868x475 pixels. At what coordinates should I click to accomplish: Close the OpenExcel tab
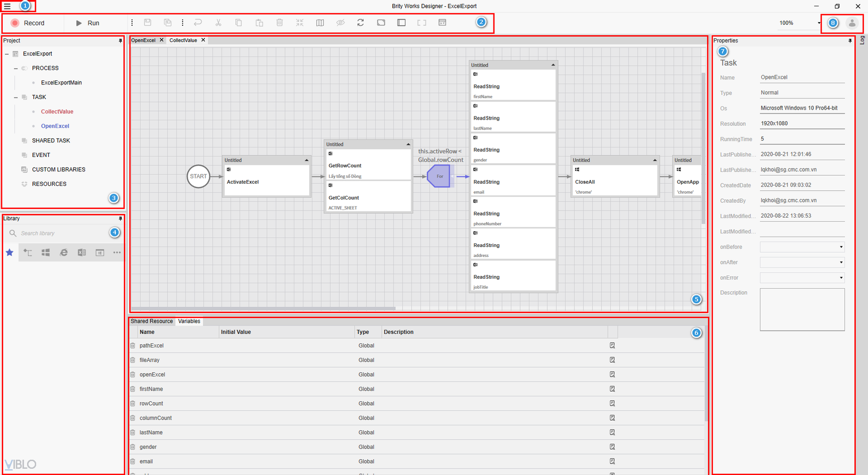pos(162,40)
